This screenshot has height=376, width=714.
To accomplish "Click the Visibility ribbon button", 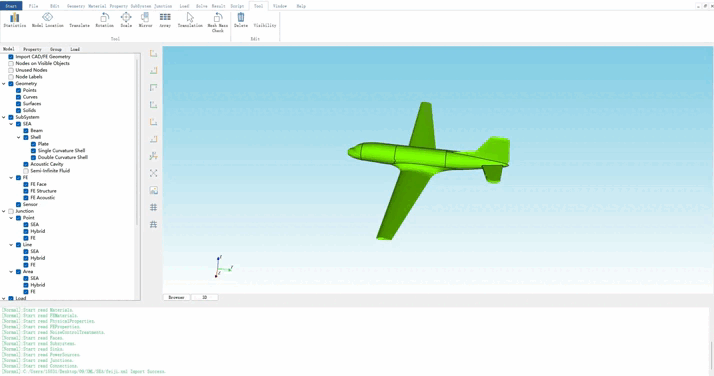I will 265,25.
